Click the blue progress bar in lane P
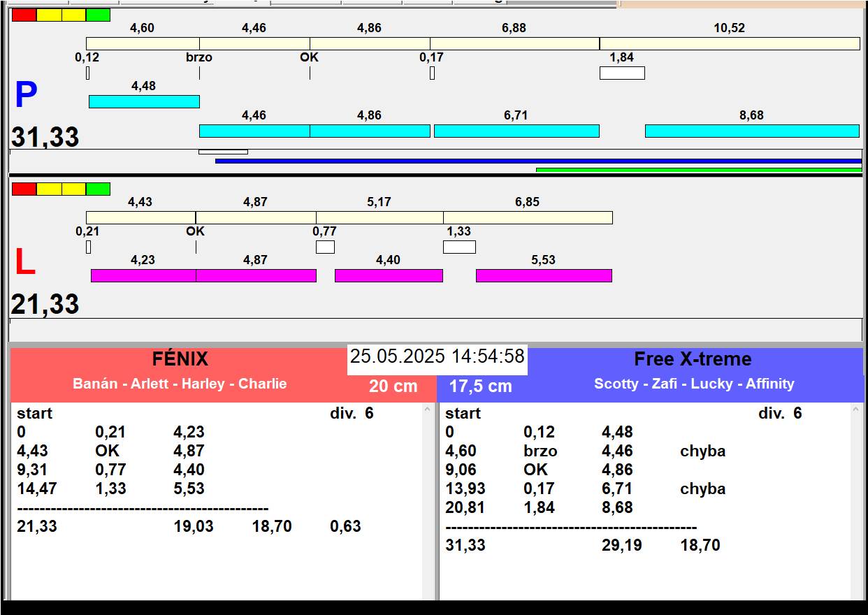The image size is (868, 615). pos(538,161)
